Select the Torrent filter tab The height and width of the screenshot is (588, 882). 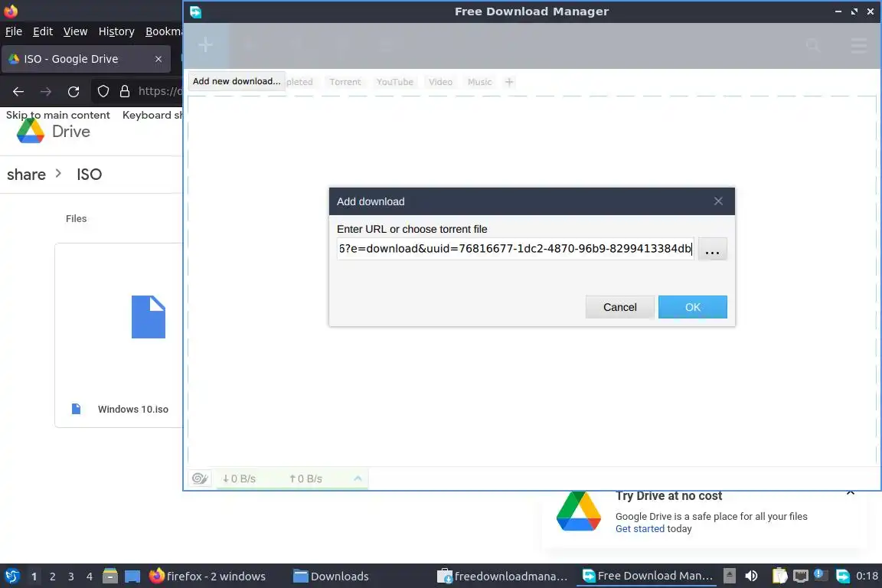point(345,82)
